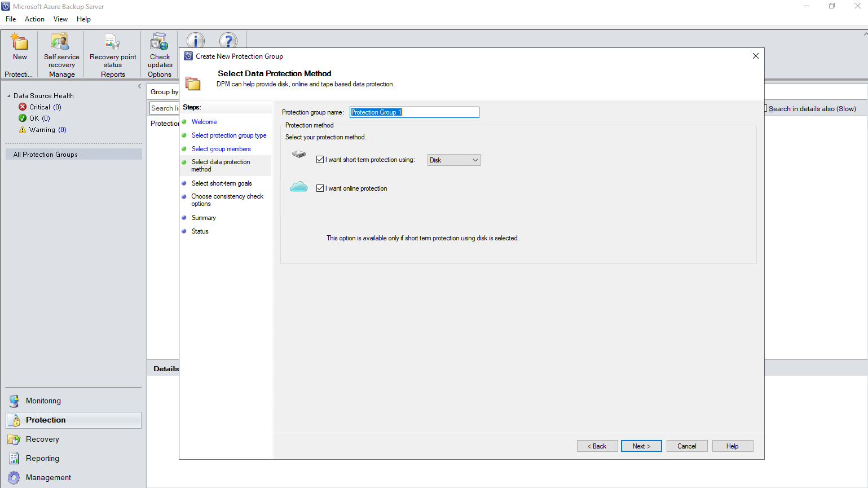Click the Reporting navigation icon
868x488 pixels.
point(14,459)
